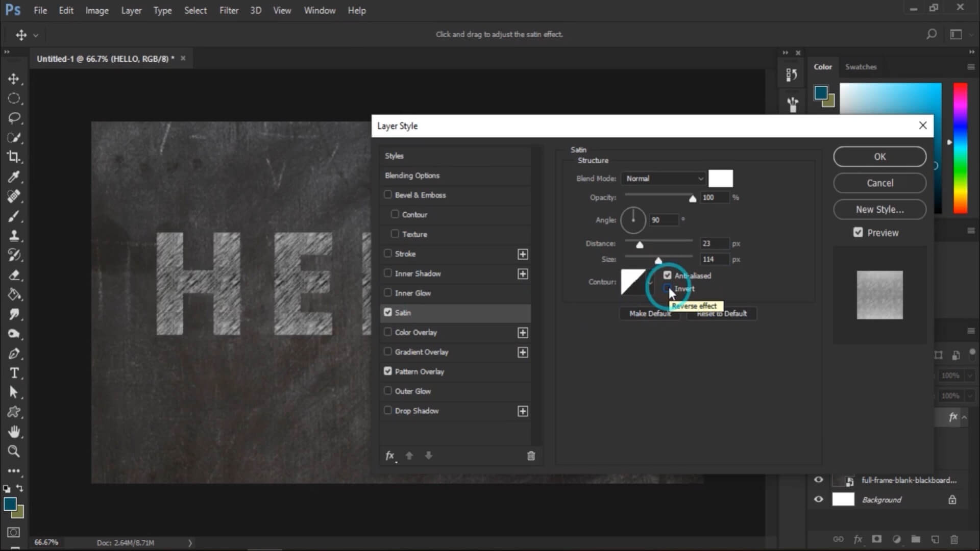The width and height of the screenshot is (980, 551).
Task: Enable the Drop Shadow effect checkbox
Action: tap(388, 411)
